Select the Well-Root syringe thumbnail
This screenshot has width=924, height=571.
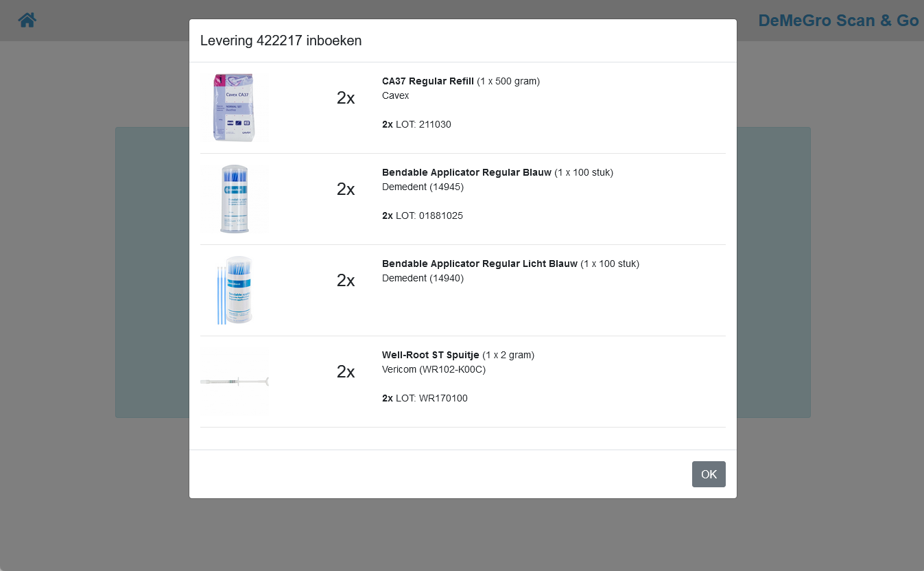click(x=235, y=382)
